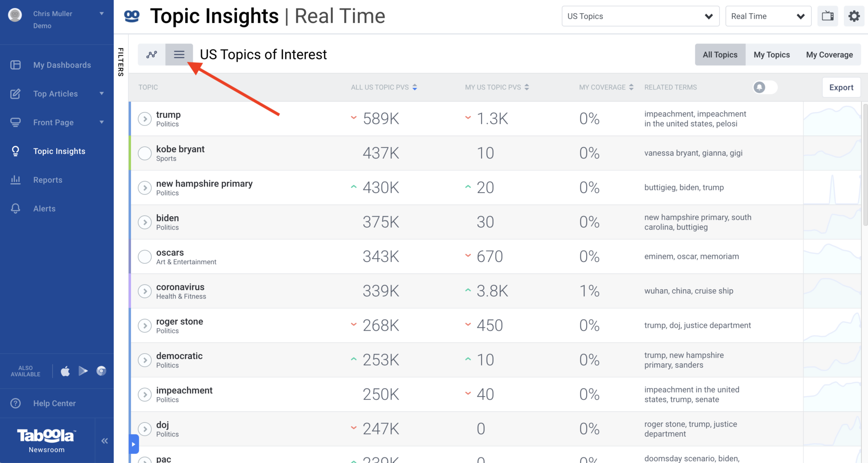Open Alerts using the bell icon

(15, 208)
